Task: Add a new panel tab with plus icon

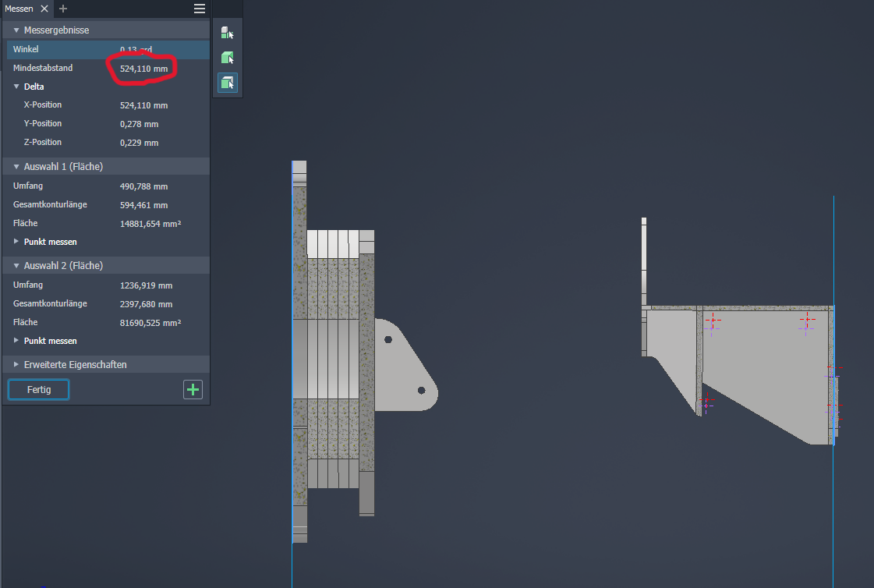Action: point(63,9)
